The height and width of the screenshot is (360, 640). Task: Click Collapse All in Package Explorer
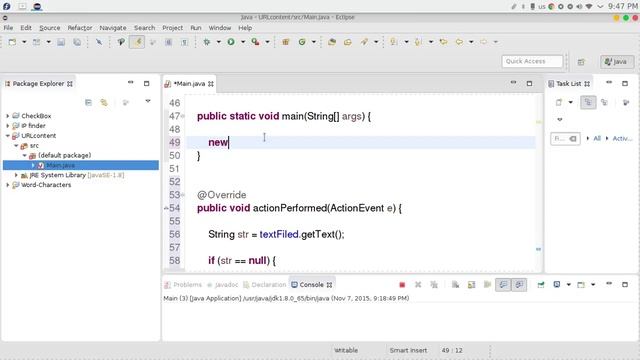click(88, 102)
